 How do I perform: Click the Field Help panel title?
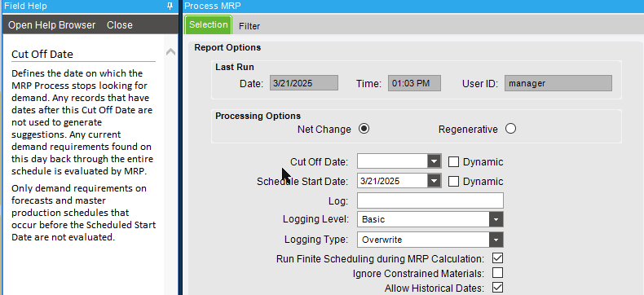coord(25,6)
